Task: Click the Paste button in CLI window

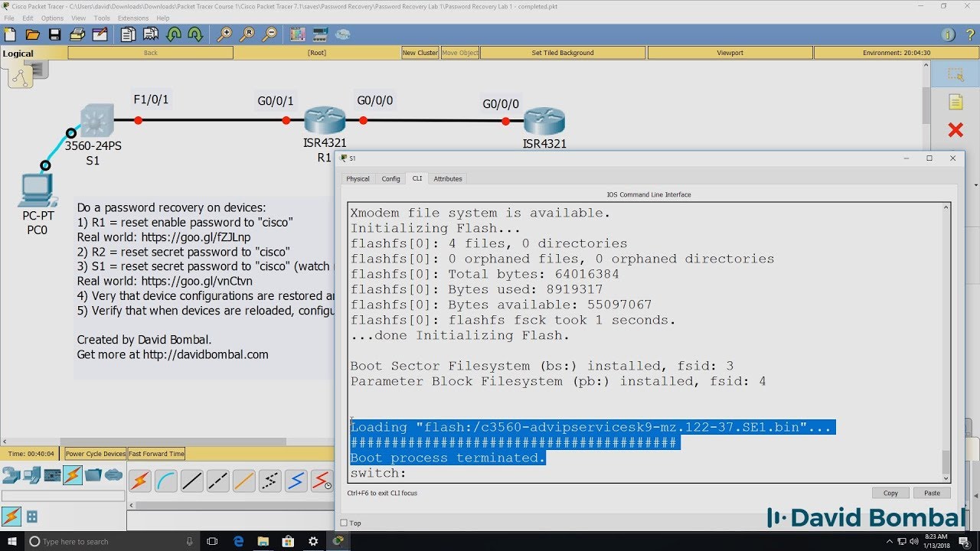Action: 932,493
